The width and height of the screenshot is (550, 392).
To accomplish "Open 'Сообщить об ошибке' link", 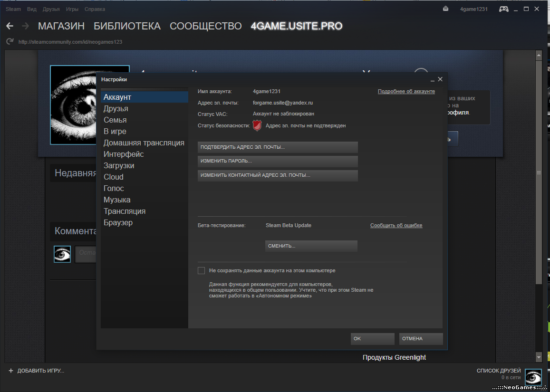I will [x=396, y=225].
